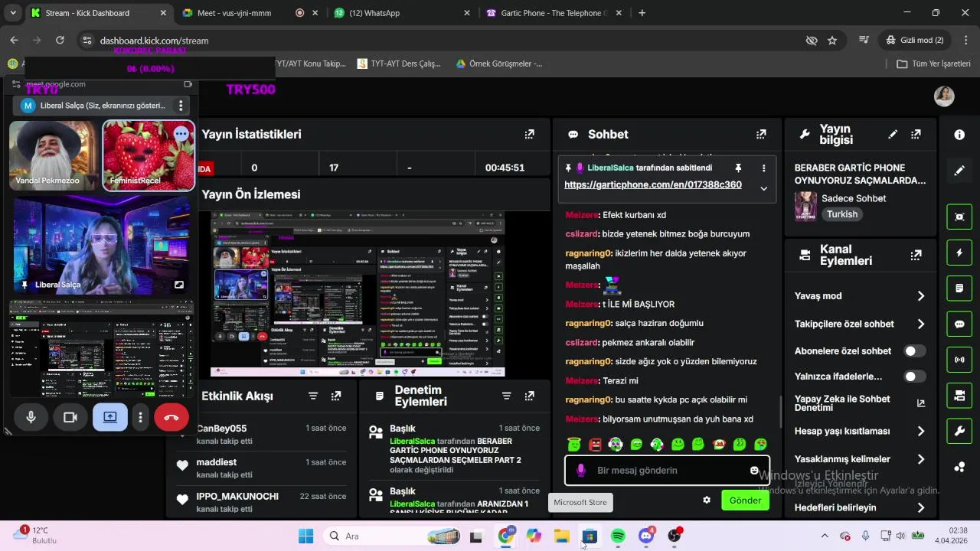Pop out the Yayın İstatistikleri panel
This screenshot has height=551, width=980.
pyautogui.click(x=529, y=134)
